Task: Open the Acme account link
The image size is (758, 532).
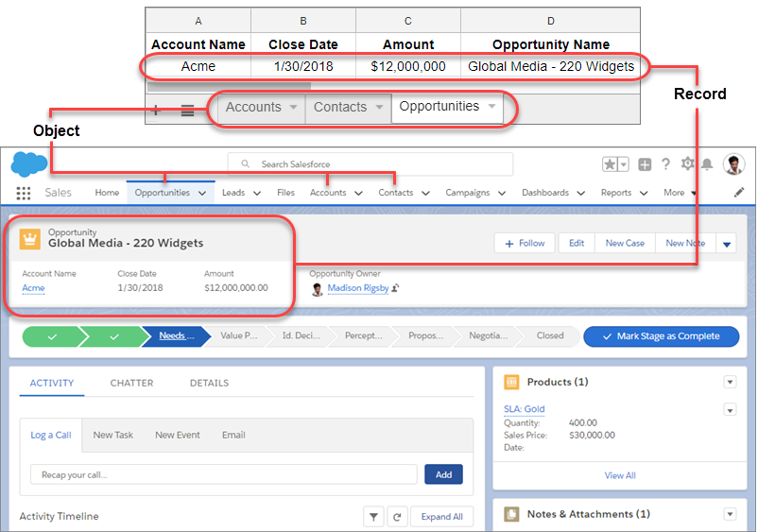Action: coord(33,288)
